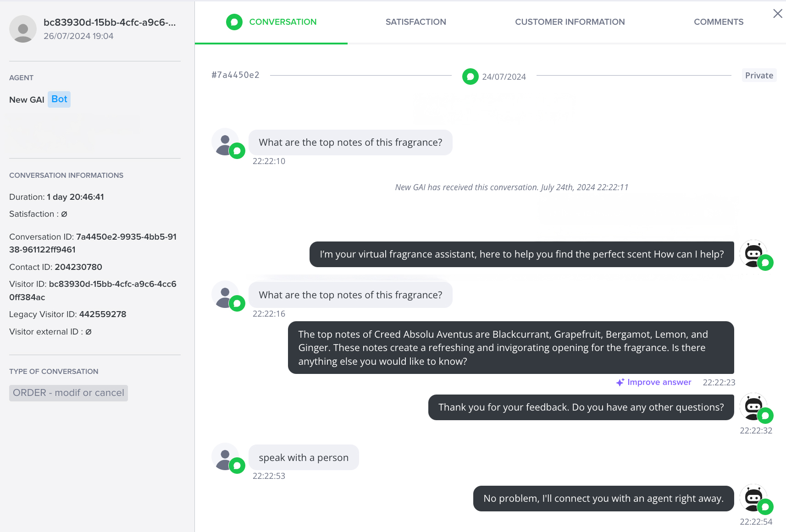
Task: Switch to the SATISFACTION tab
Action: (415, 22)
